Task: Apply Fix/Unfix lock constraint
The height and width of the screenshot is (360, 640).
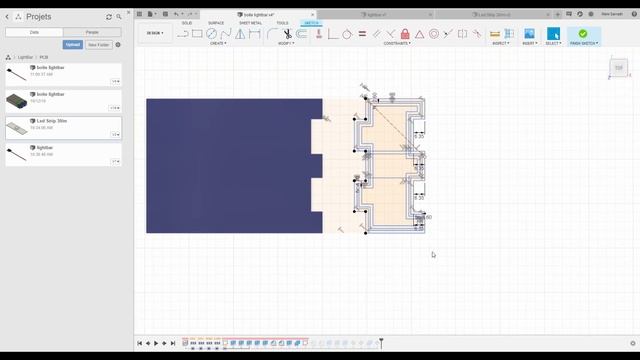Action: (x=405, y=34)
